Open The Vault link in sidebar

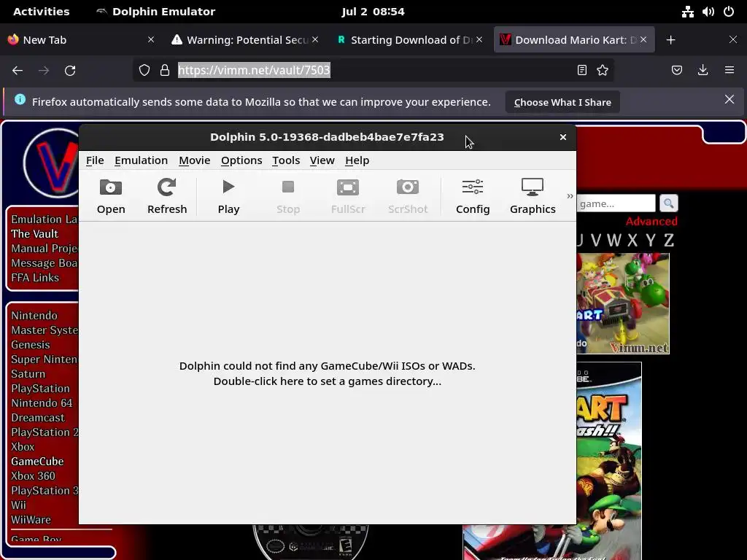[x=35, y=234]
